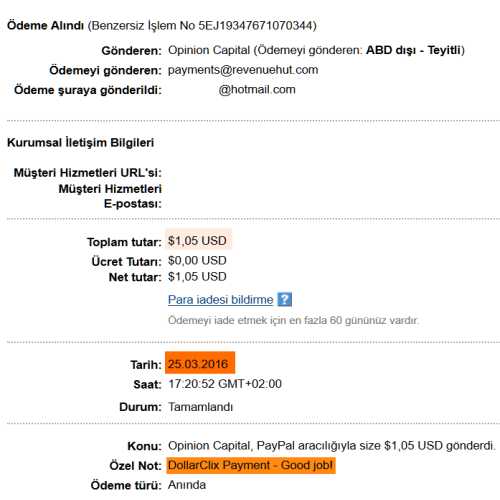Open the Para iadesi bildirme link
This screenshot has height=500, width=500.
[x=220, y=300]
